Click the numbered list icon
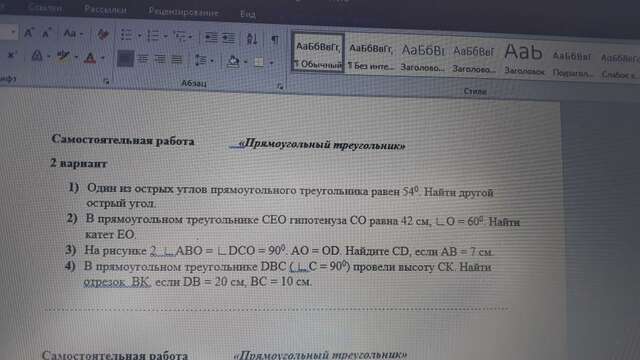Image resolution: width=640 pixels, height=360 pixels. 153,36
